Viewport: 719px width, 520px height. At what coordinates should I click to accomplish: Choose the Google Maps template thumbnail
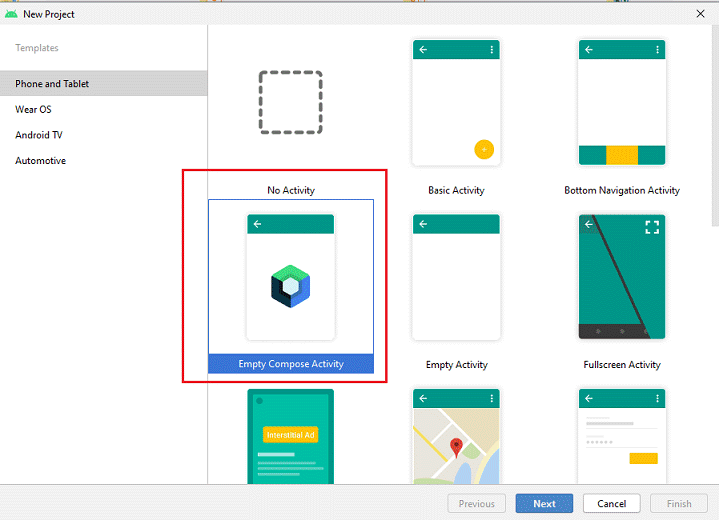pyautogui.click(x=456, y=436)
